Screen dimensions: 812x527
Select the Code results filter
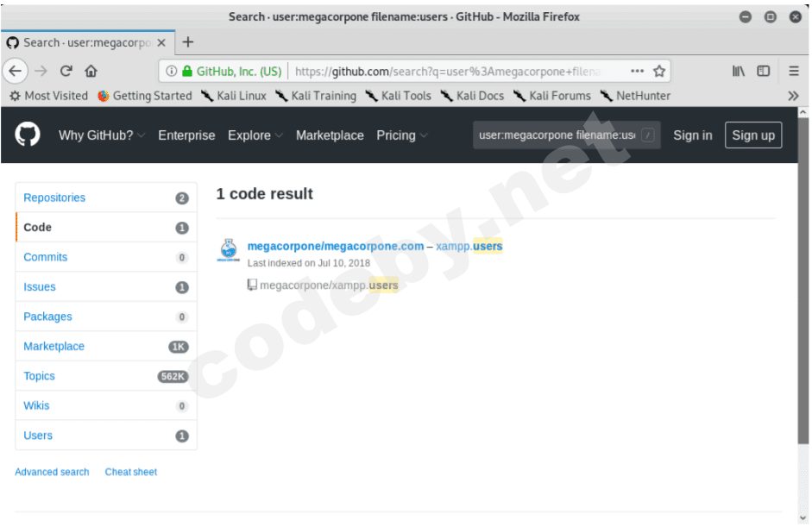point(106,227)
